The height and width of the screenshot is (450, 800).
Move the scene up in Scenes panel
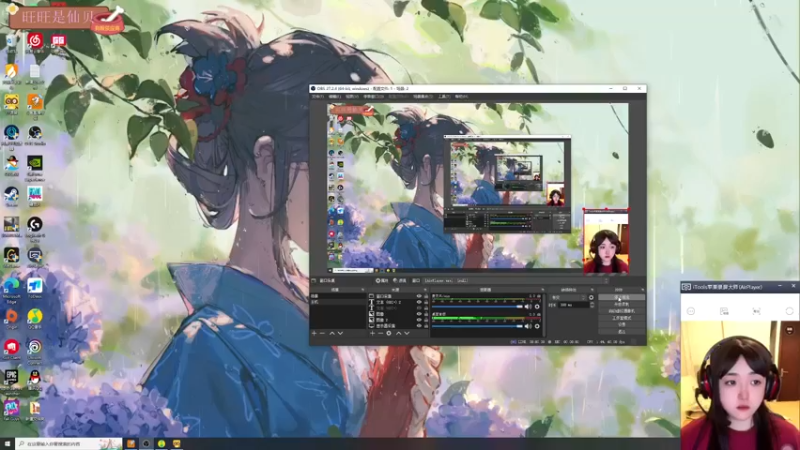pos(332,333)
